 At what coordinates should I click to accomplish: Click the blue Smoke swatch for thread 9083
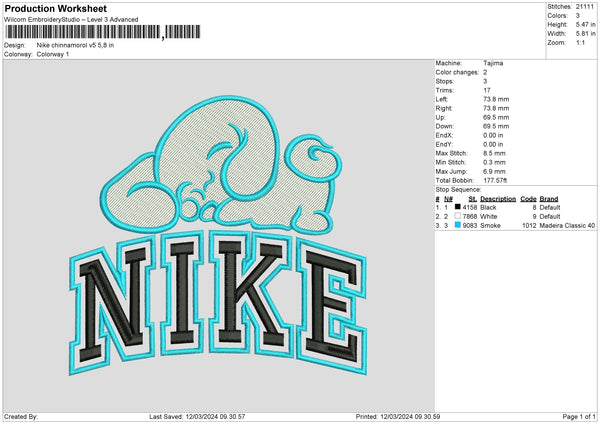tap(457, 225)
